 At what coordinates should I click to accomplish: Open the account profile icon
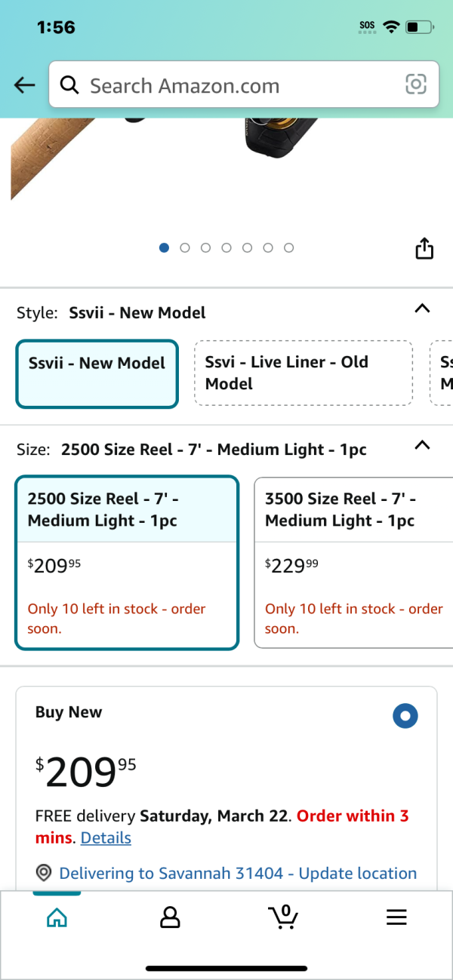pos(170,917)
